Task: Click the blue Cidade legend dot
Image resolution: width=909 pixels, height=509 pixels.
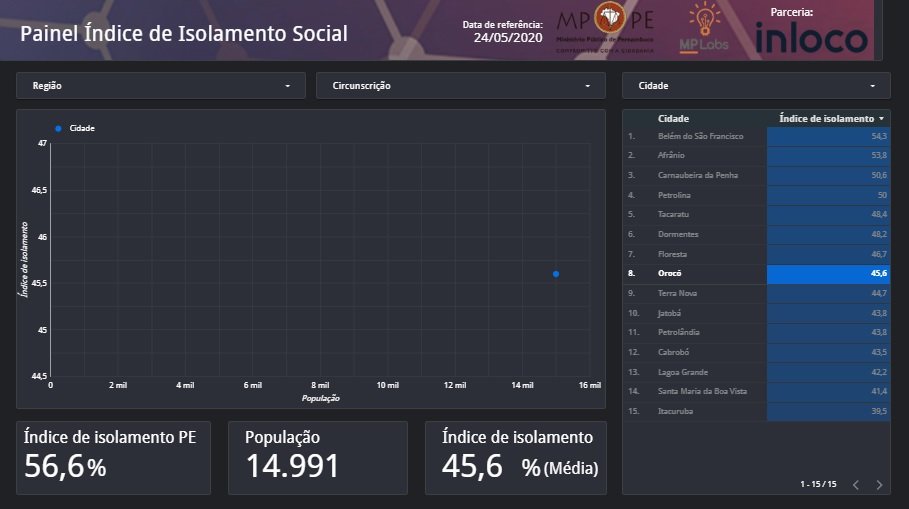Action: click(x=58, y=128)
